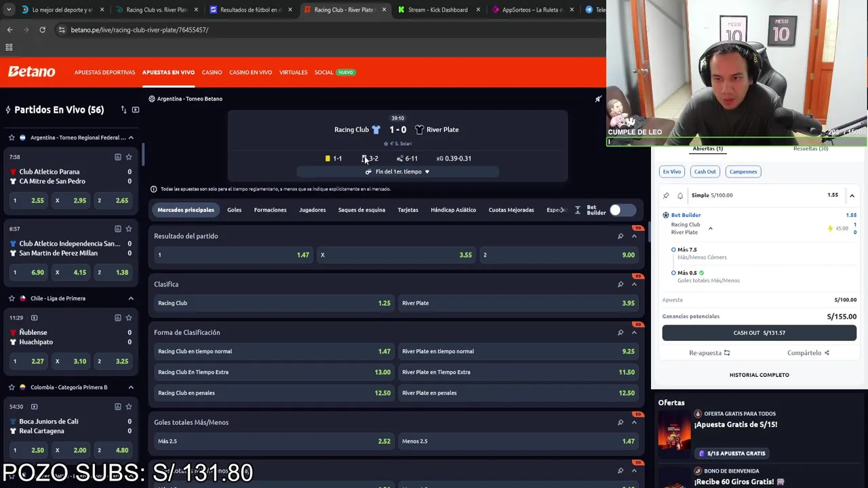868x488 pixels.
Task: Switch to the Goles market tab
Action: [234, 210]
